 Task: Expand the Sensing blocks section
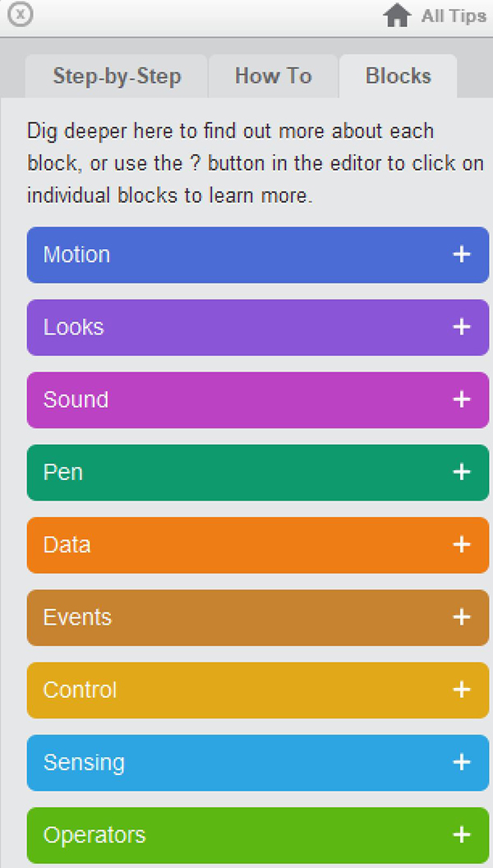pos(258,763)
